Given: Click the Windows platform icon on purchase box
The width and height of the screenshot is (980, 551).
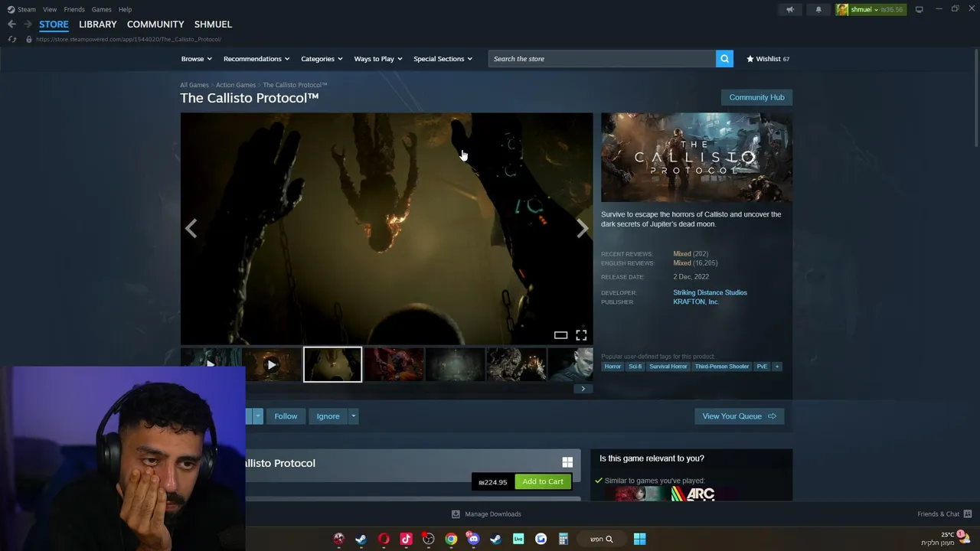Looking at the screenshot, I should point(567,462).
